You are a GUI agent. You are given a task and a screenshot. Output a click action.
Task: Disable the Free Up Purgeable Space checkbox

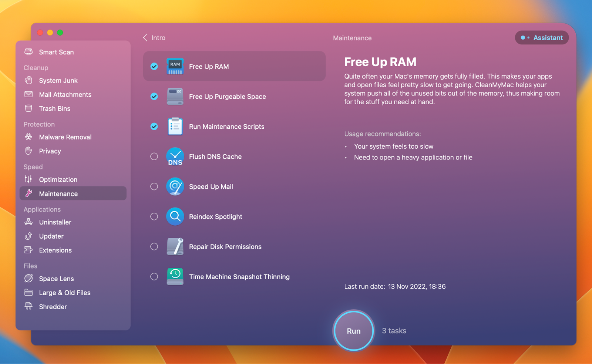pyautogui.click(x=154, y=97)
